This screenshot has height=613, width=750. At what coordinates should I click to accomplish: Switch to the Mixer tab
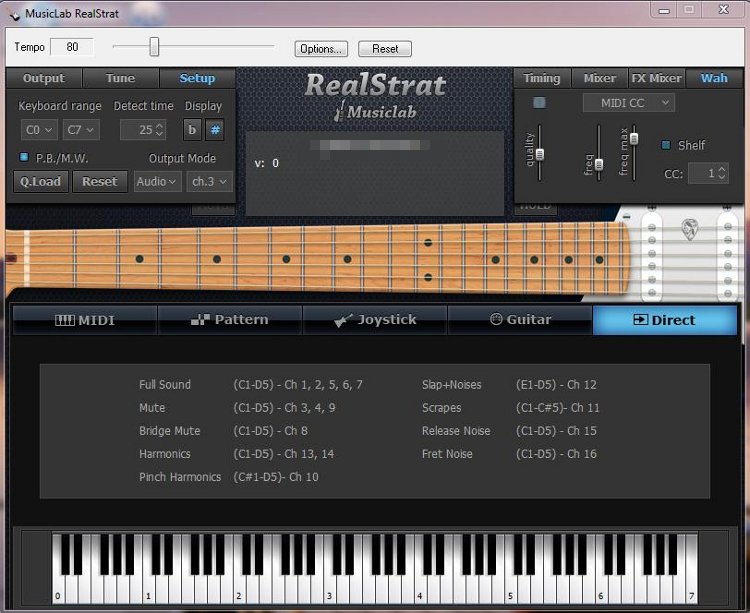click(x=599, y=78)
